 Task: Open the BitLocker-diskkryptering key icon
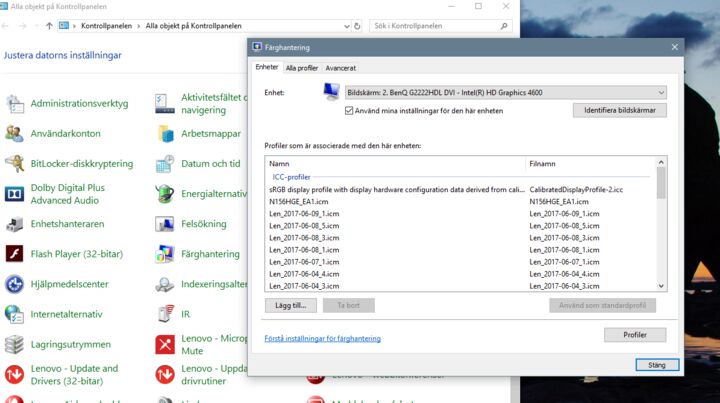click(x=14, y=163)
